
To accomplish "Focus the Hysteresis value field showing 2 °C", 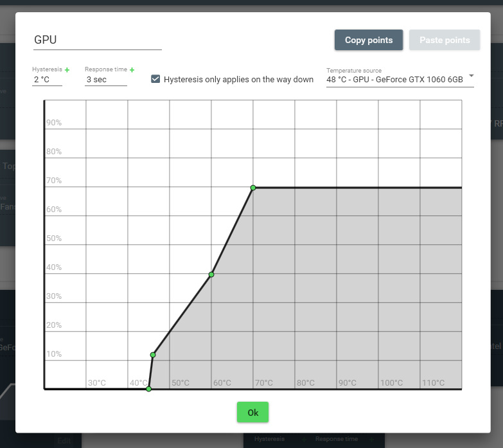I will (x=47, y=80).
